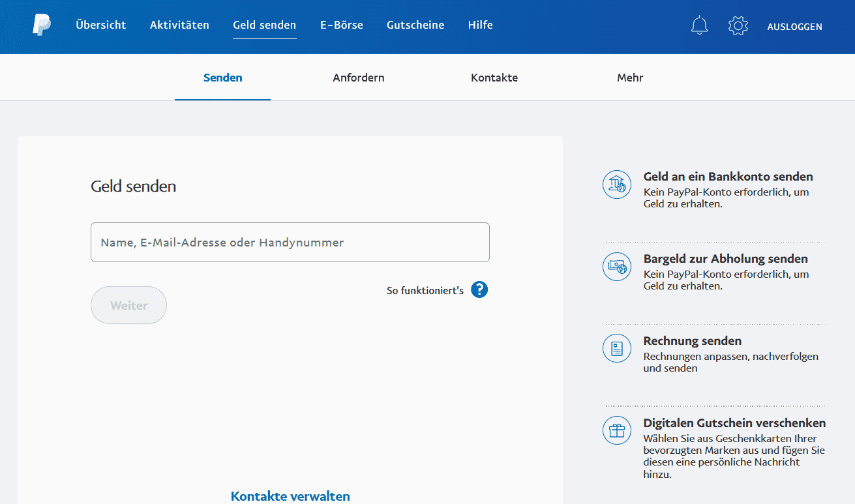Open Geld an ein Bankkonto senden
This screenshot has height=504, width=855.
click(728, 176)
